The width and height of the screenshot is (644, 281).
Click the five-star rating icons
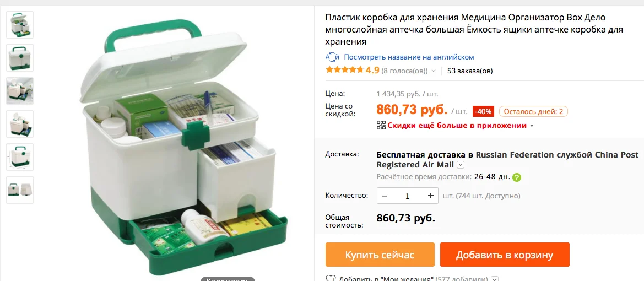point(345,71)
